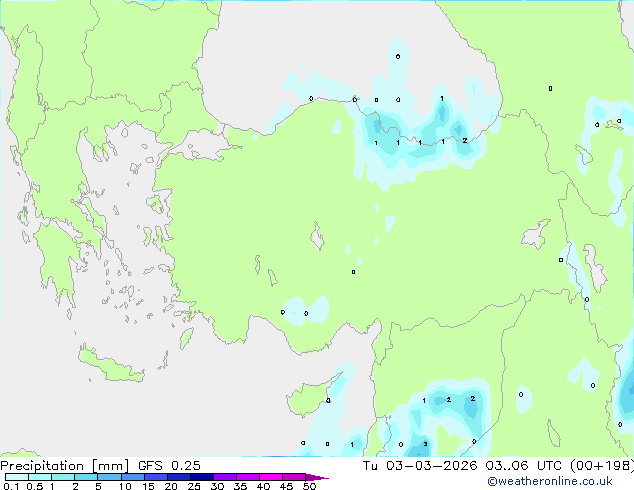Select the 25–30 mm navy legend swatch

(201, 477)
